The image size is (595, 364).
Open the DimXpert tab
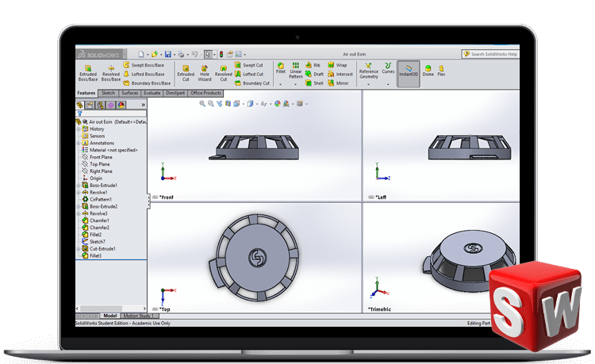coord(175,93)
